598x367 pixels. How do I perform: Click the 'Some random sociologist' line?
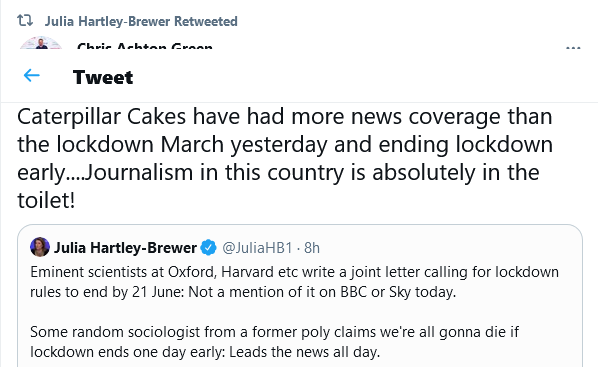point(274,332)
